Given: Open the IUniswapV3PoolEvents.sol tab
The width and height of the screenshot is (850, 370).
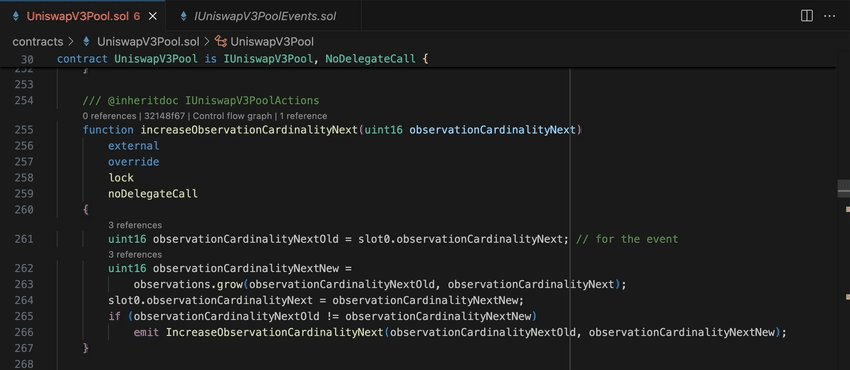Looking at the screenshot, I should (x=265, y=16).
